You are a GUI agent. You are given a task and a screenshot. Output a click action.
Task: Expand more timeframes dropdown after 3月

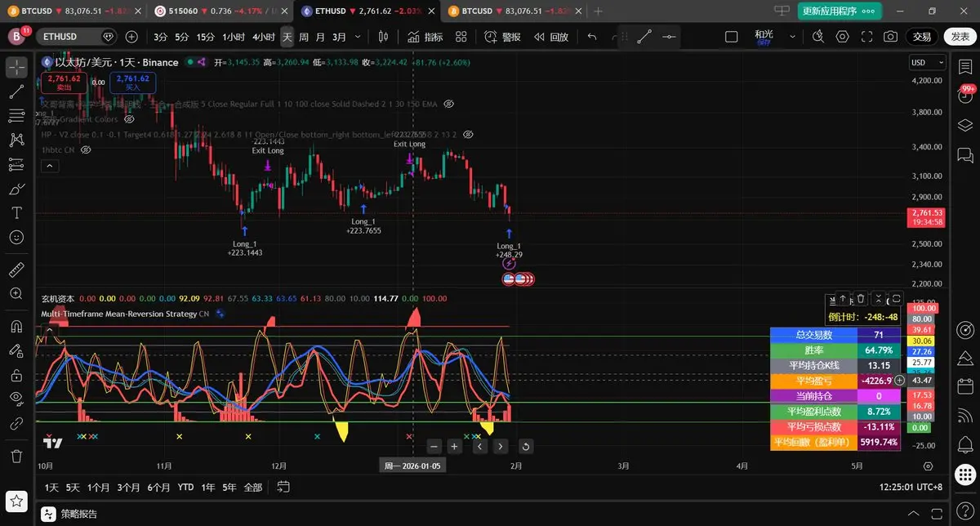pos(356,37)
